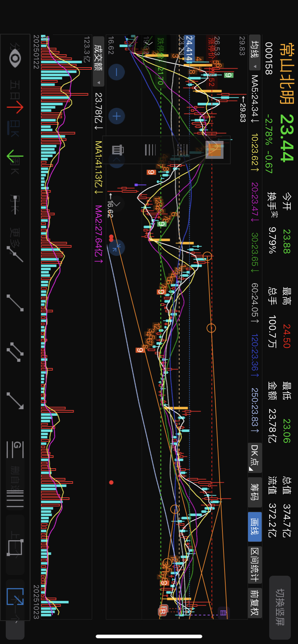Tap the 120:23.36 moving average value

pos(255,355)
